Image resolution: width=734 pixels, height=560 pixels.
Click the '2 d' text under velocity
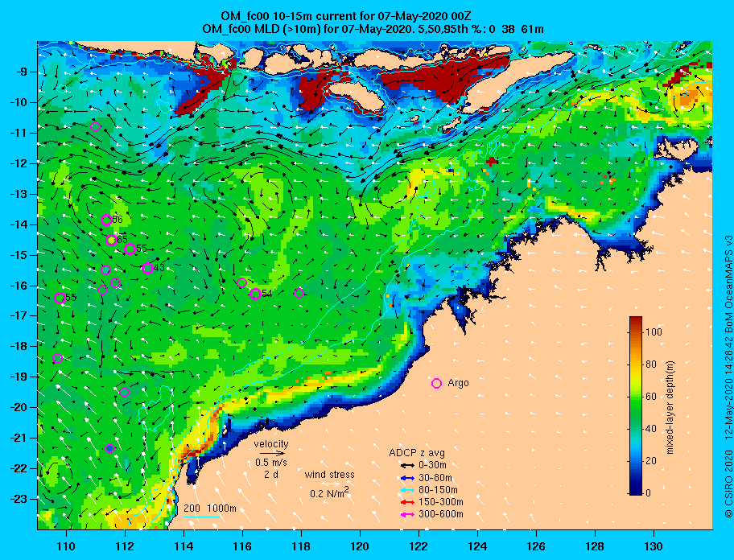pyautogui.click(x=271, y=475)
